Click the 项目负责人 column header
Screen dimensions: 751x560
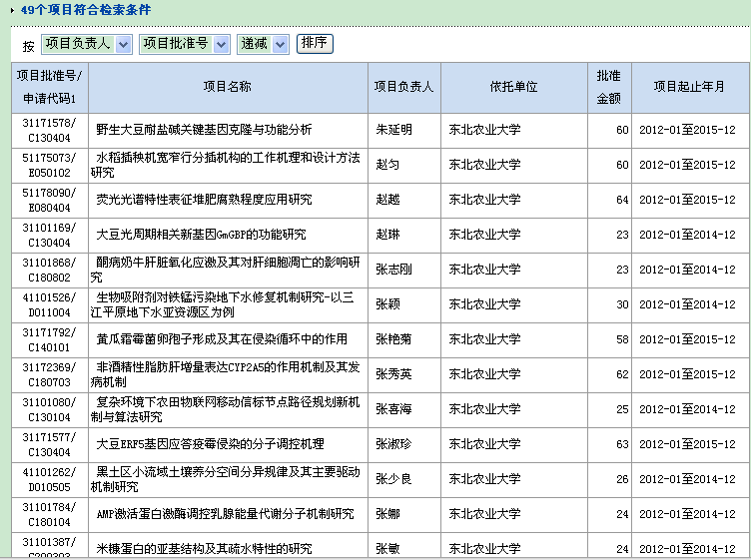pyautogui.click(x=404, y=88)
